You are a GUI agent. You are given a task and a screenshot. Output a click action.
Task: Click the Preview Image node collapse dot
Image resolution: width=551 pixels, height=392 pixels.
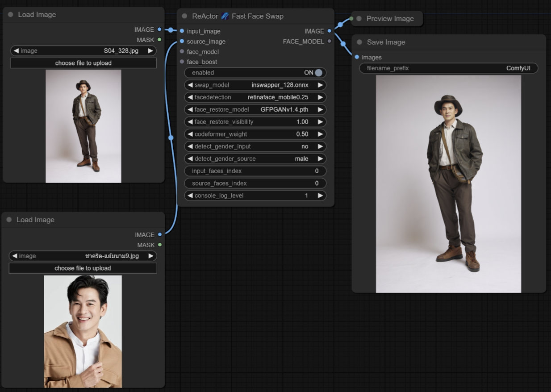pyautogui.click(x=359, y=19)
